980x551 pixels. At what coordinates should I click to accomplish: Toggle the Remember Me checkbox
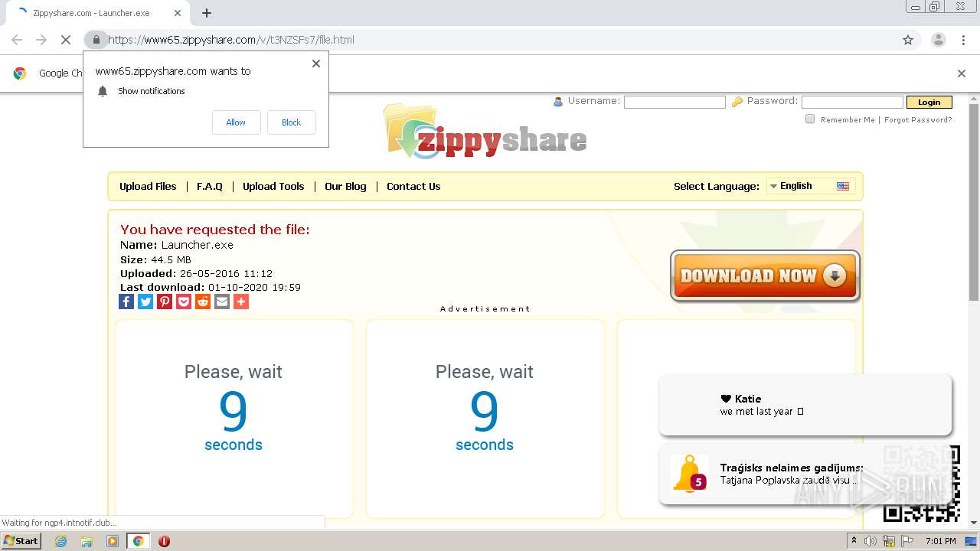(810, 119)
